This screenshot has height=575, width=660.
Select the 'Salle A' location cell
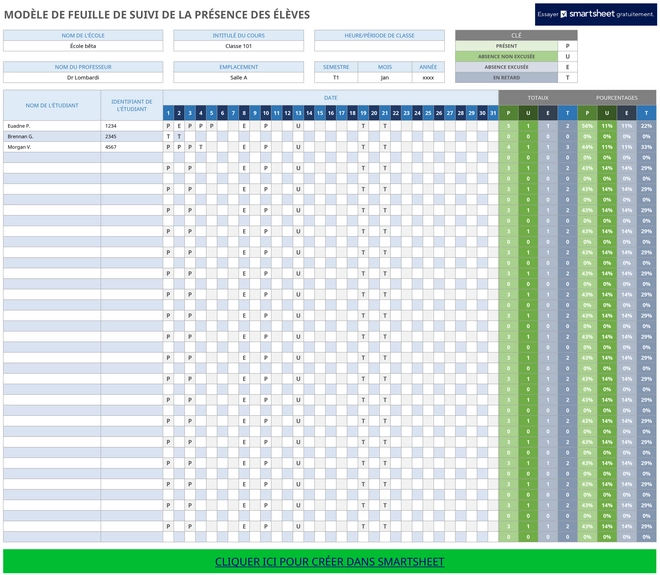(238, 77)
